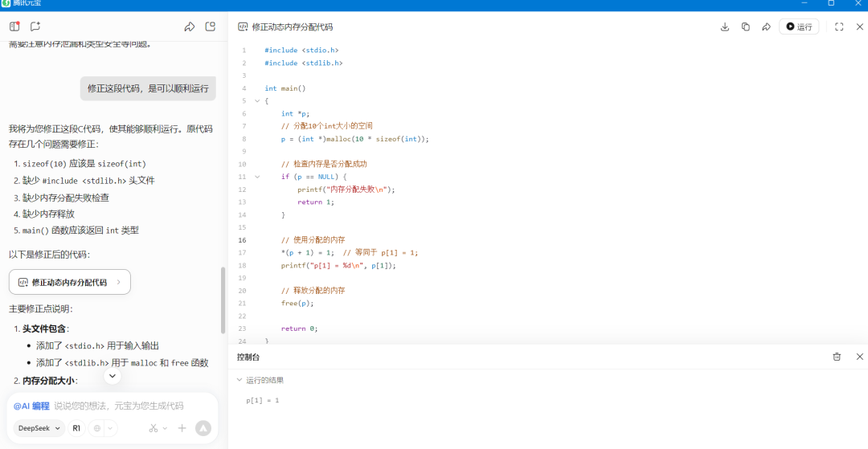Clear the console output with trash icon
Screen dimensions: 868x449
(x=837, y=357)
